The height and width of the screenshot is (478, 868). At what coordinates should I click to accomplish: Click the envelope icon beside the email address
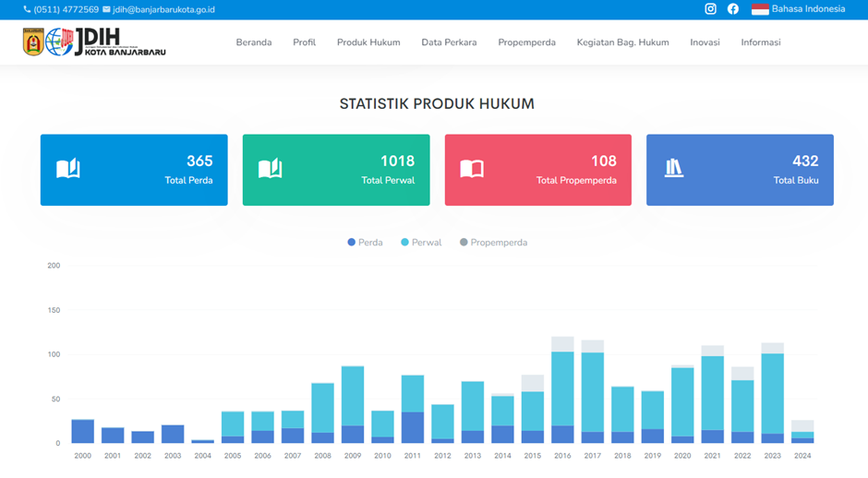[x=106, y=9]
